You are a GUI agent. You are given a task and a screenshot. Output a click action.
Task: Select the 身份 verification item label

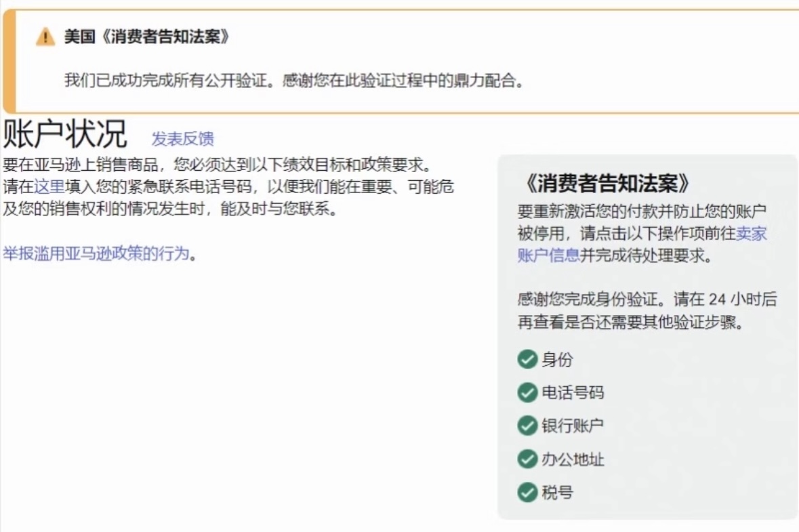[x=556, y=360]
